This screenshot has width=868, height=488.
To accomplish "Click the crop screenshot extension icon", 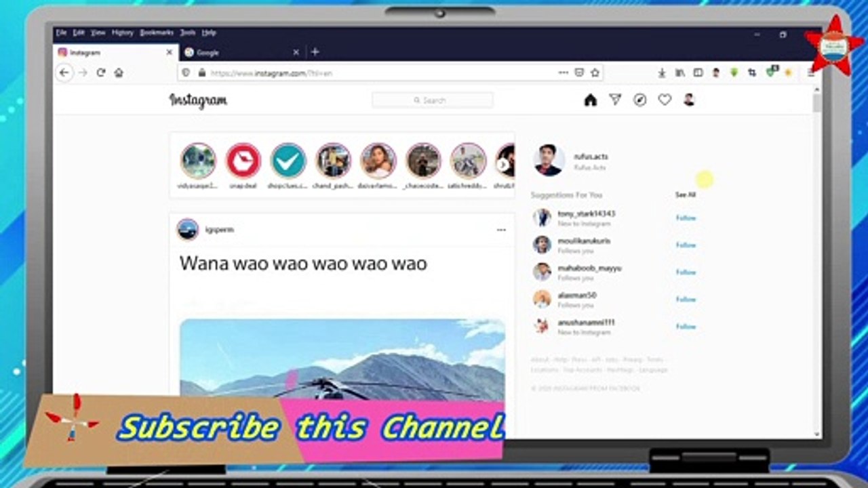I will coord(752,73).
